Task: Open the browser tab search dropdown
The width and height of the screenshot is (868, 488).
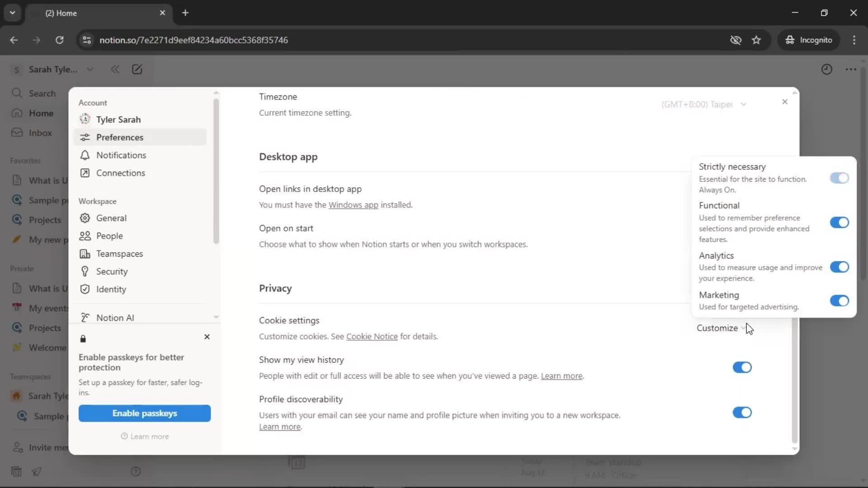Action: pyautogui.click(x=13, y=13)
